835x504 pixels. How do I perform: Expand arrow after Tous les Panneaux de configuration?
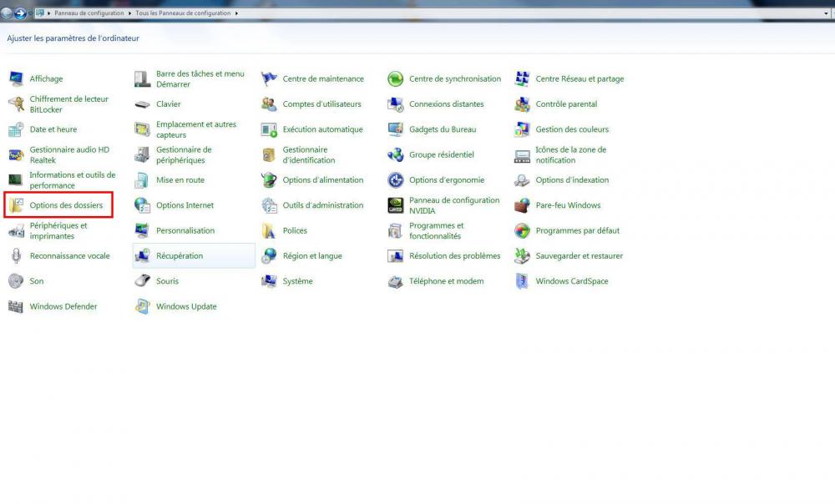236,13
